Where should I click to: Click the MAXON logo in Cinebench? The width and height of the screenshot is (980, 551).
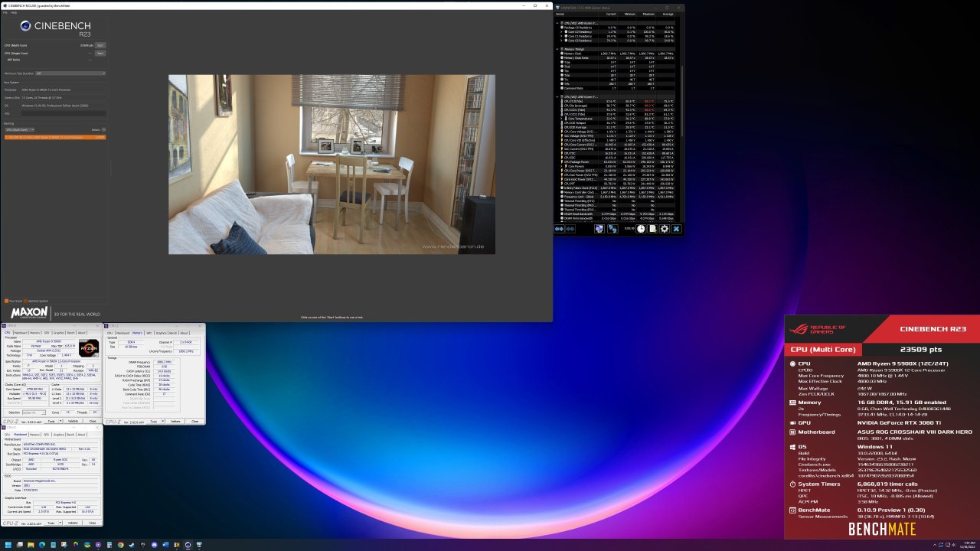pyautogui.click(x=29, y=312)
